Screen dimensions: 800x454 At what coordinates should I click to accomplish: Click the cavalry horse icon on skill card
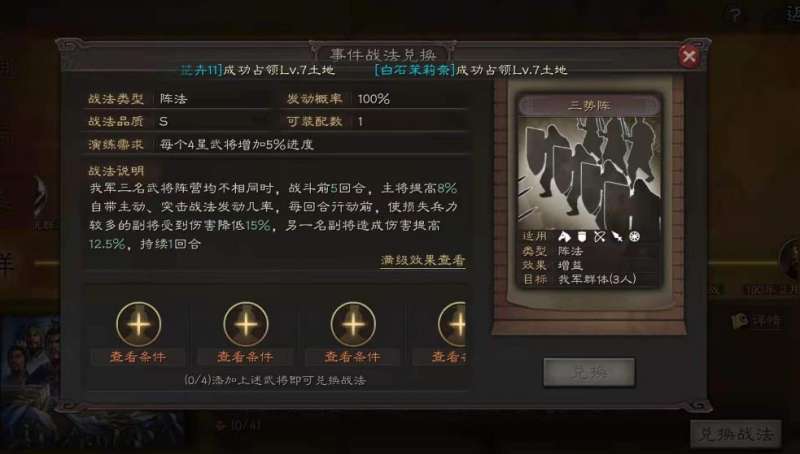[x=564, y=236]
